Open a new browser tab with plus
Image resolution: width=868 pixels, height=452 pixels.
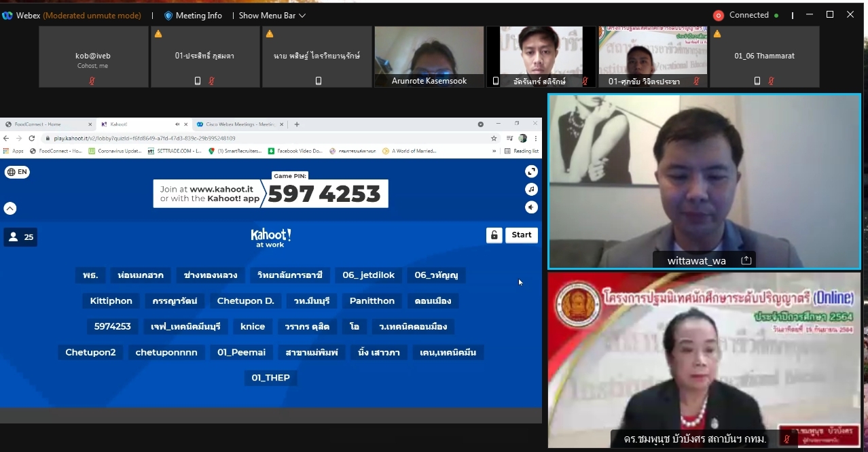point(297,124)
